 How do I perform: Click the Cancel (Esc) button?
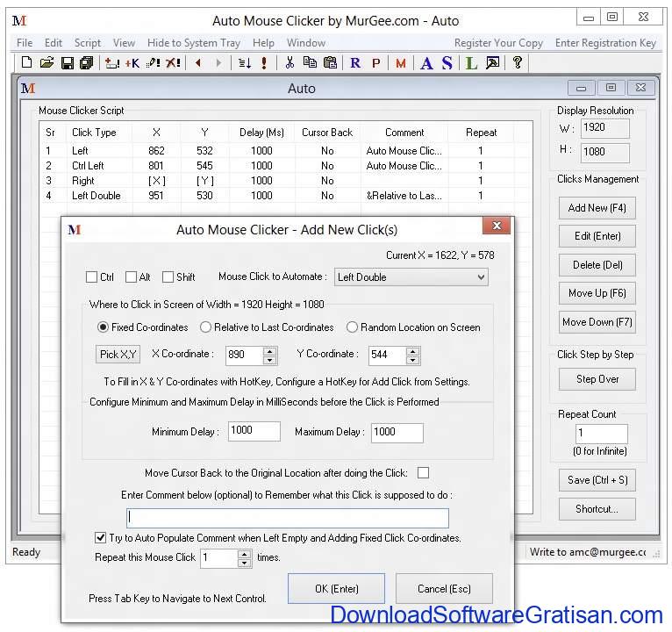[x=444, y=589]
